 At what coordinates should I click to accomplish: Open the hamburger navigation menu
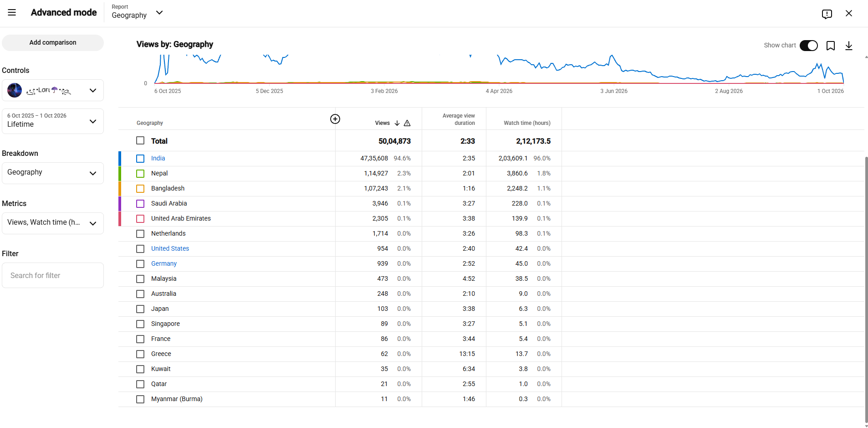coord(12,13)
